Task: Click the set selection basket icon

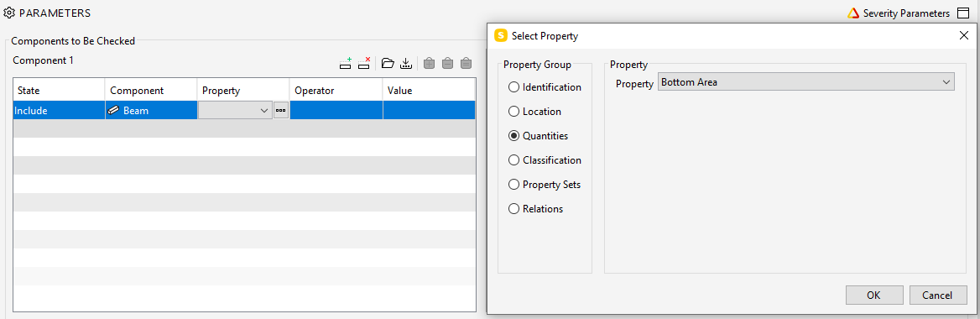Action: 467,63
